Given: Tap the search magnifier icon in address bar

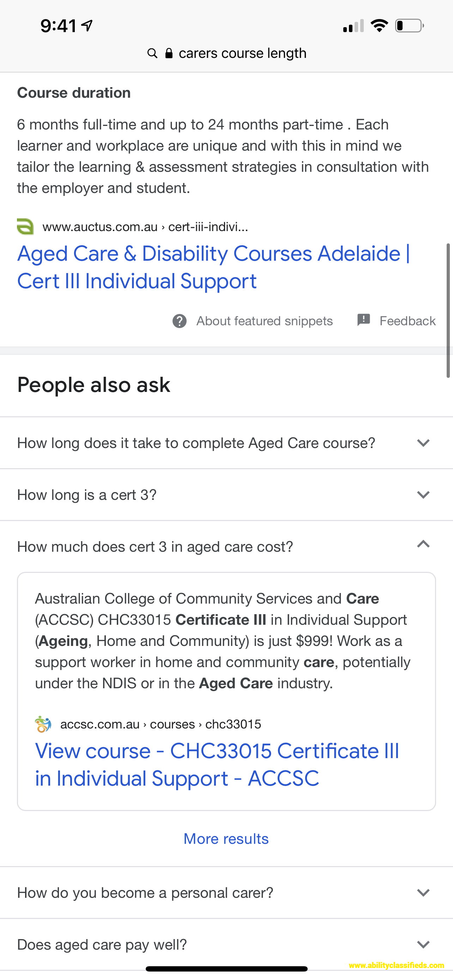Looking at the screenshot, I should (152, 53).
